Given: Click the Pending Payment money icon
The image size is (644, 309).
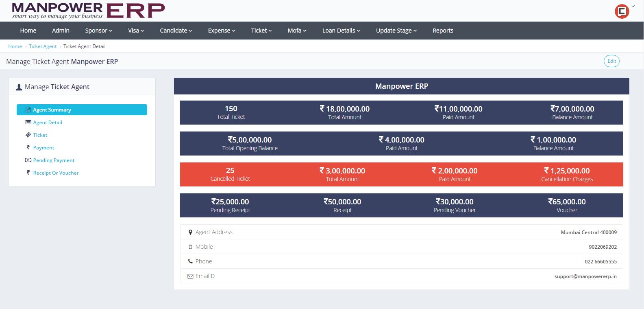Looking at the screenshot, I should [28, 160].
